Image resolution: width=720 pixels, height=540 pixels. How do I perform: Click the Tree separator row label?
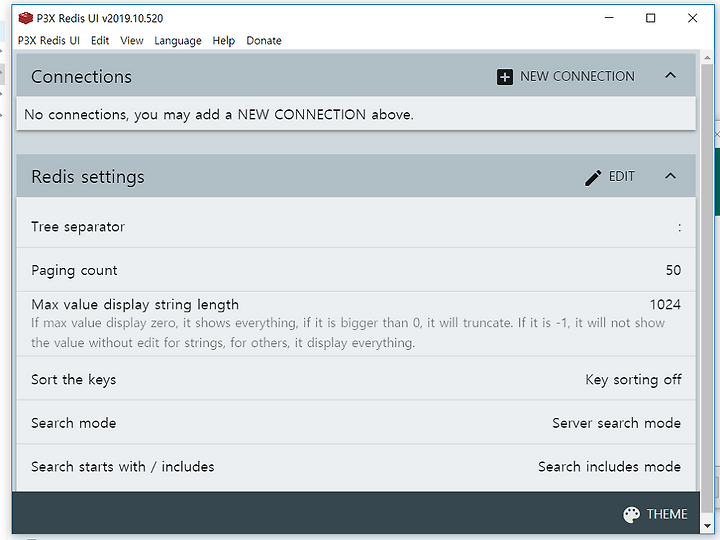pos(78,227)
